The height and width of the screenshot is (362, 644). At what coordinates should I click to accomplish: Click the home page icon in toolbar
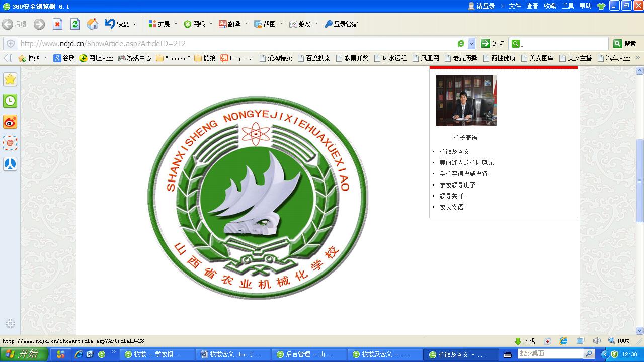point(93,24)
